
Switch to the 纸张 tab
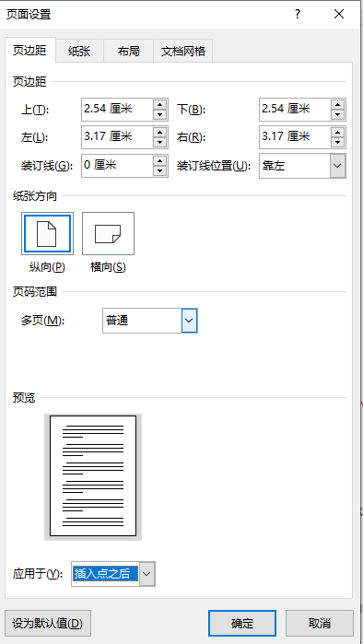[79, 52]
